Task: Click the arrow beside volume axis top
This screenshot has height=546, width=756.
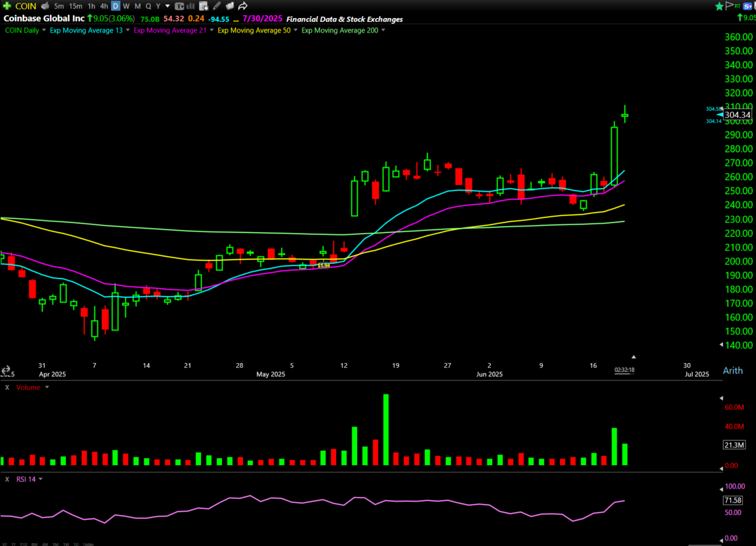Action: [721, 399]
